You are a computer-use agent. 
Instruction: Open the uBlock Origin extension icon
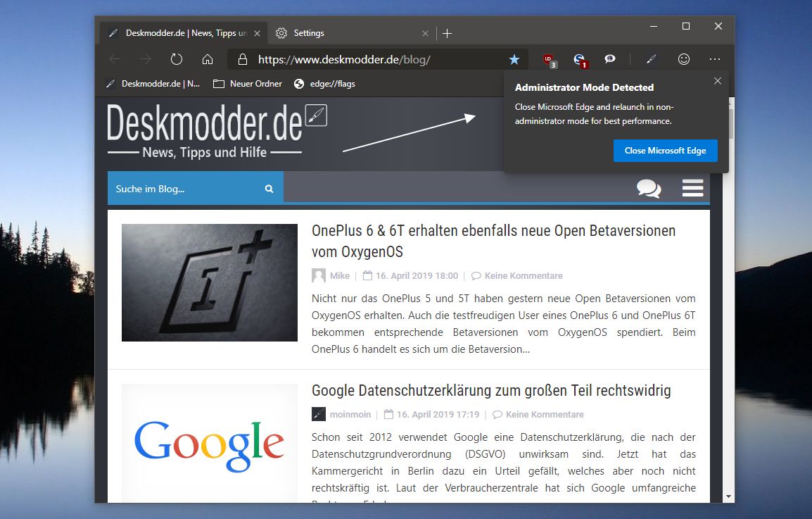549,60
